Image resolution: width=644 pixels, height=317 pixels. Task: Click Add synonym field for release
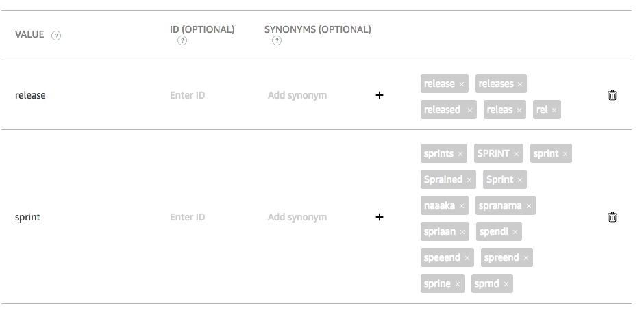pos(297,95)
